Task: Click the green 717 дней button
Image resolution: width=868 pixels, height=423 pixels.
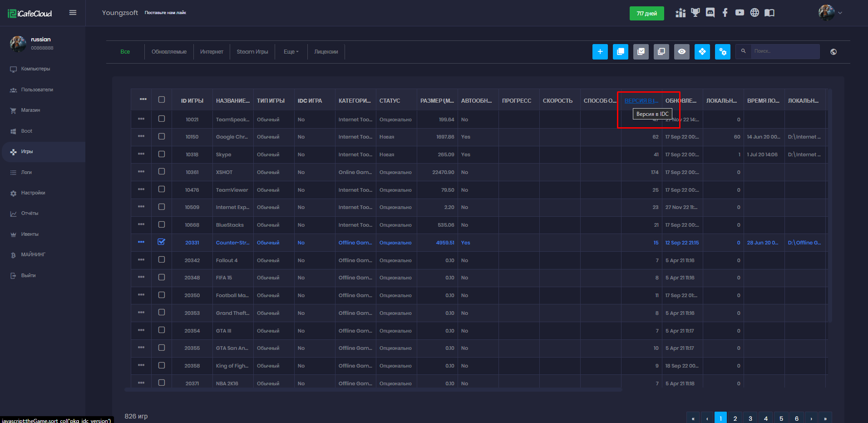Action: coord(647,13)
